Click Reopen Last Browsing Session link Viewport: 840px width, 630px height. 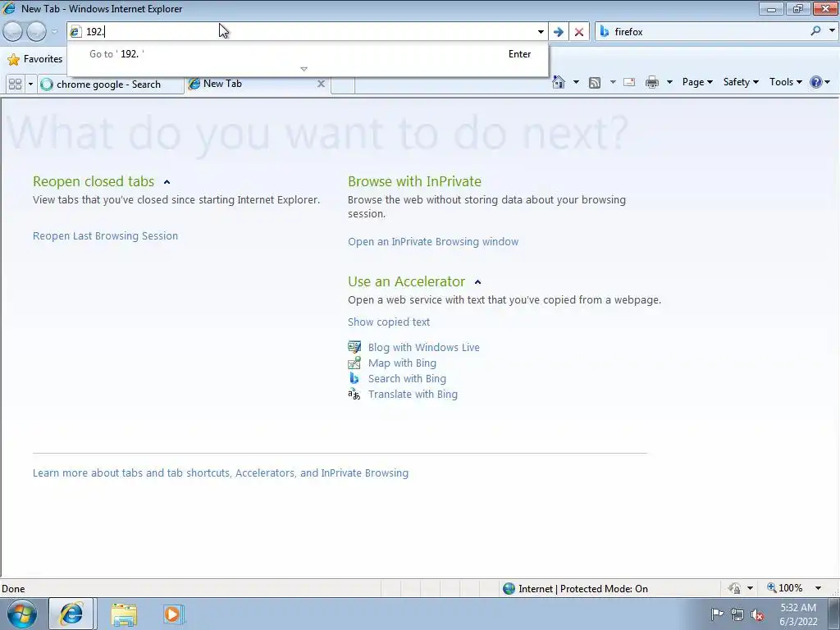tap(105, 235)
